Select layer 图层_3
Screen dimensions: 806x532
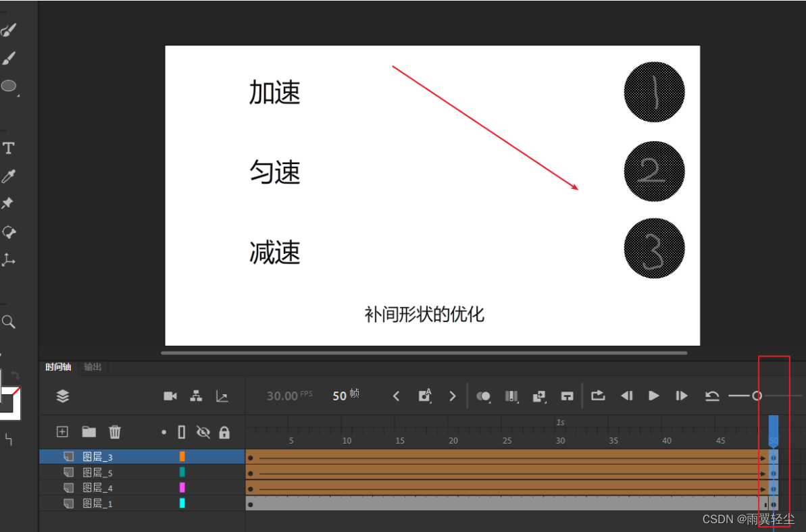tap(142, 456)
